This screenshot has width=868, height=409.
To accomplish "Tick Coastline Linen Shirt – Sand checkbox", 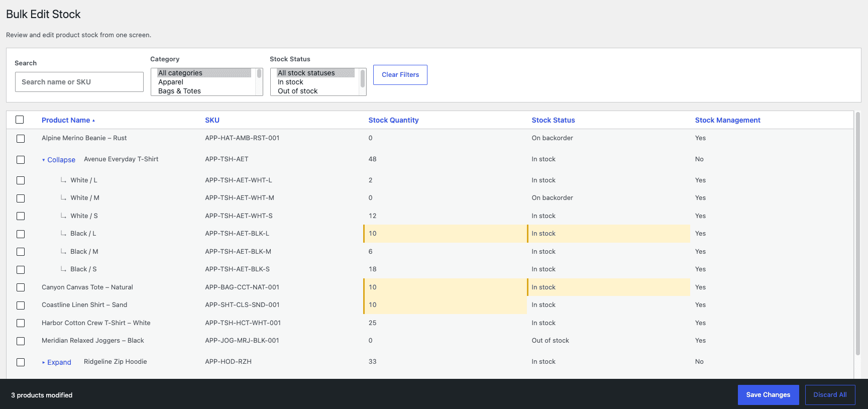I will [21, 305].
